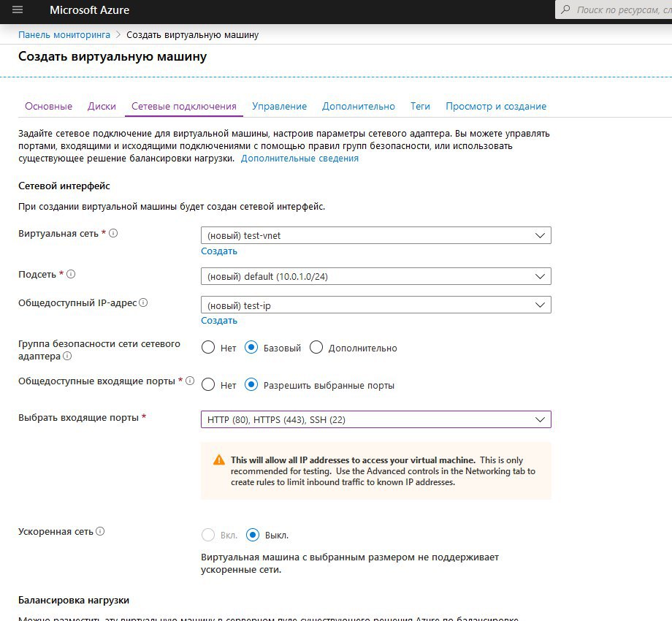Select the Сетевые подключения tab
This screenshot has width=672, height=621.
click(x=184, y=106)
